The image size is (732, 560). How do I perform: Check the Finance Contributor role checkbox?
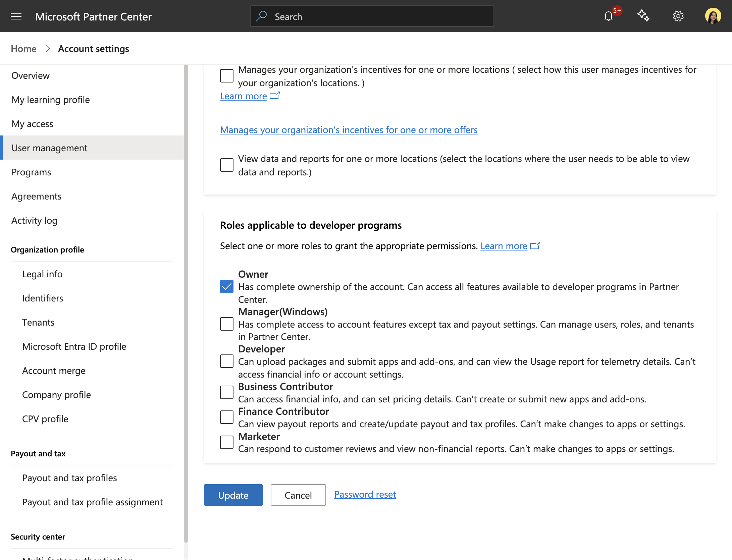227,417
